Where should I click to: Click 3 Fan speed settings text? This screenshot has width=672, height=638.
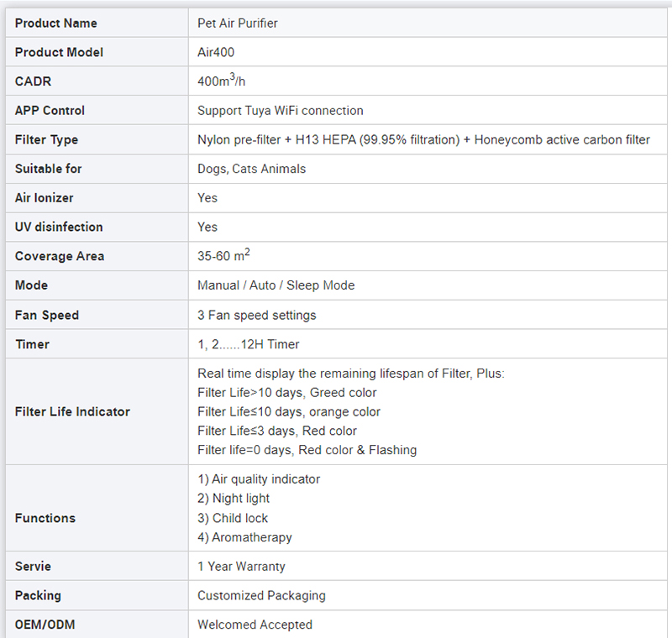[256, 315]
